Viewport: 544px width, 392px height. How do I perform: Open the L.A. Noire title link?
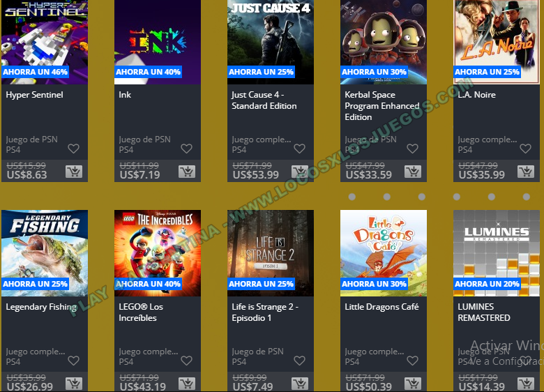pyautogui.click(x=476, y=95)
